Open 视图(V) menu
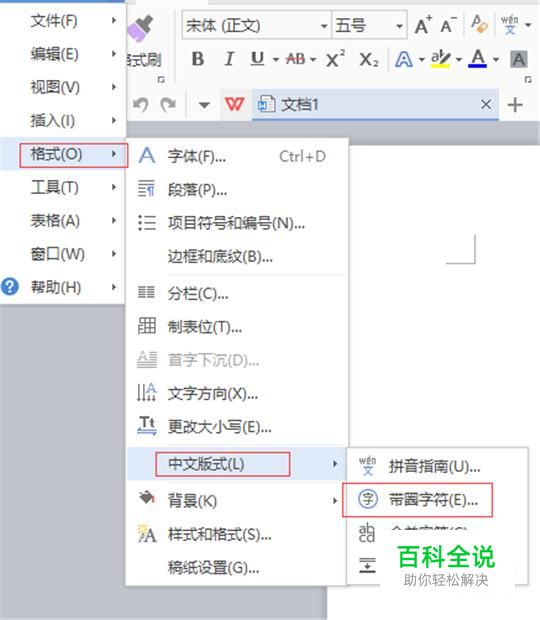Screen dimensions: 540x620 click(x=63, y=87)
